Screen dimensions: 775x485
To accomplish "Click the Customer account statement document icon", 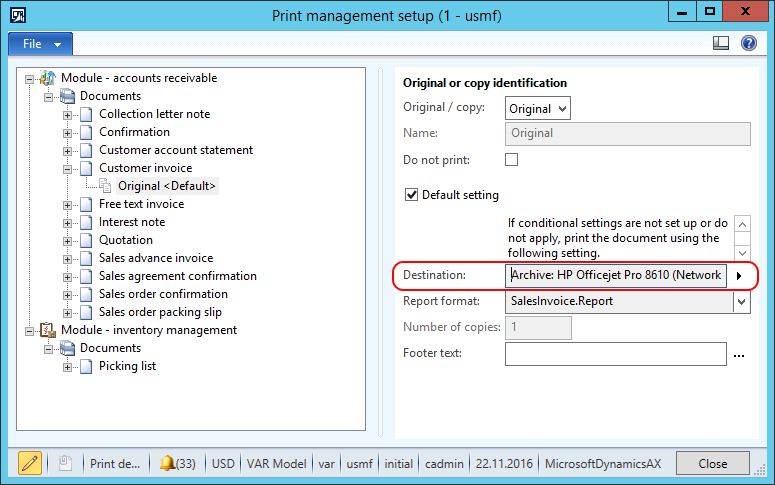I will (86, 150).
